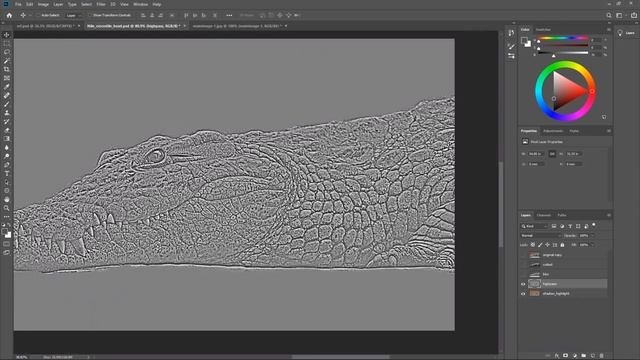Viewport: 640px width, 360px height.
Task: Select the Clone Stamp tool
Action: tap(7, 113)
